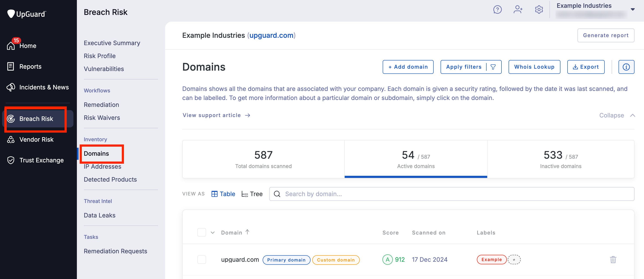The width and height of the screenshot is (644, 279).
Task: Open Vendor Risk section
Action: pos(36,139)
